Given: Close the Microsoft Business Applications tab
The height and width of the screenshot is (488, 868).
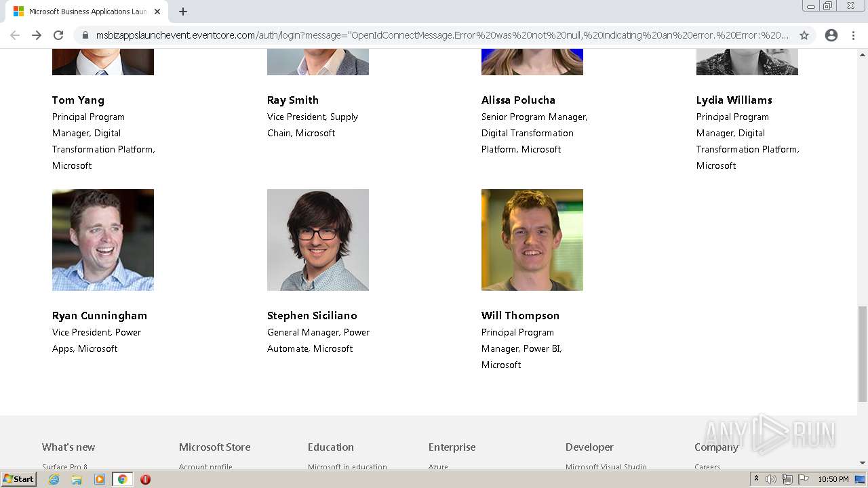Looking at the screenshot, I should (157, 12).
